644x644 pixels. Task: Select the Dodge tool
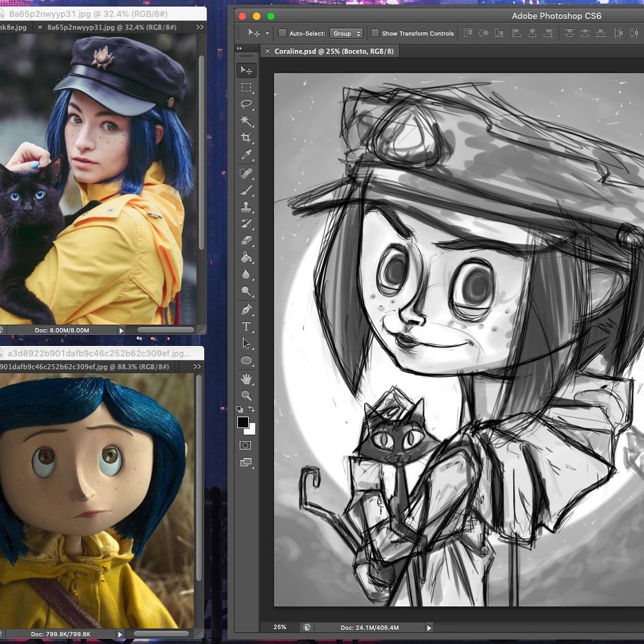point(246,291)
